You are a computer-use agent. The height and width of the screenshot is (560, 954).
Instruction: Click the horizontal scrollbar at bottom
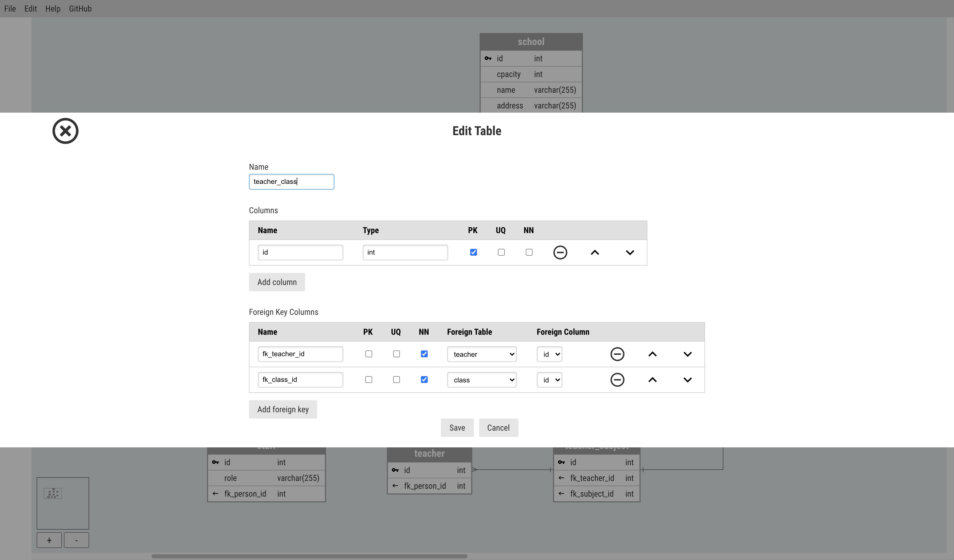pyautogui.click(x=309, y=556)
